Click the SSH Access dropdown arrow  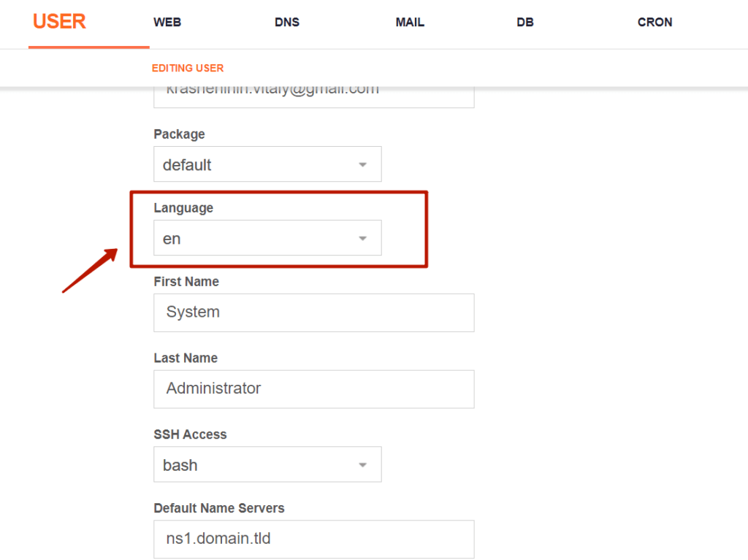(362, 465)
